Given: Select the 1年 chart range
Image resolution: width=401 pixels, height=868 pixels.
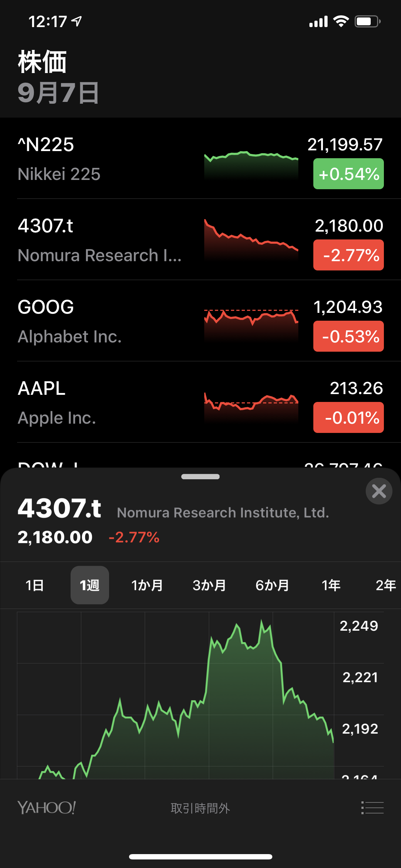Looking at the screenshot, I should (x=331, y=585).
